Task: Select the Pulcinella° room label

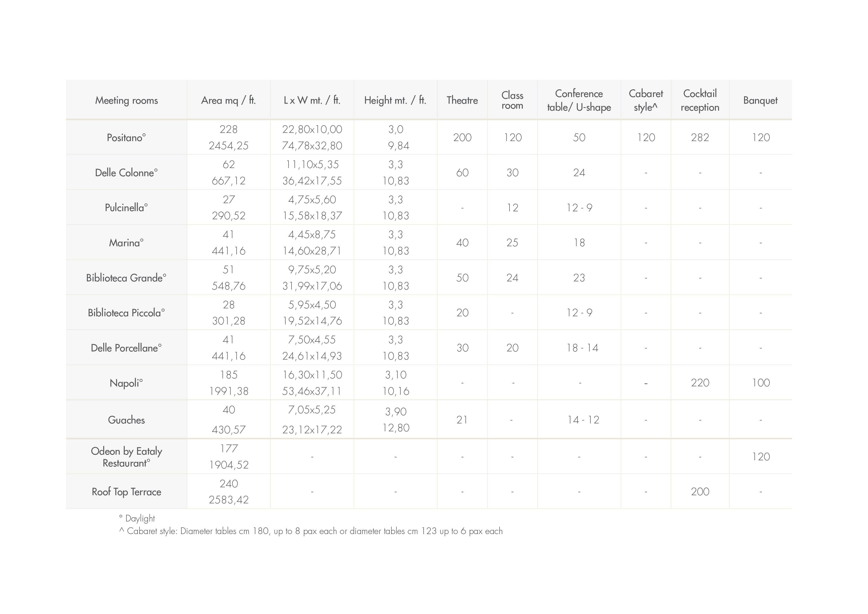Action: tap(126, 208)
